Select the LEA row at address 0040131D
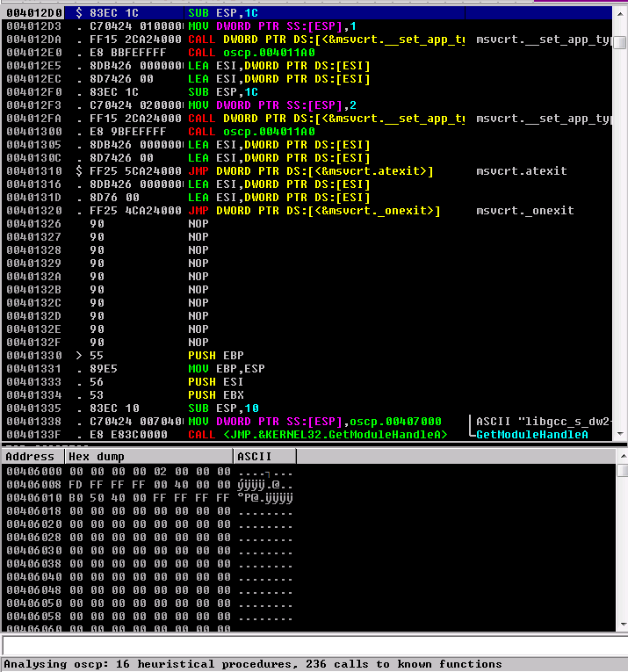Viewport: 628px width, 672px height. pyautogui.click(x=307, y=198)
